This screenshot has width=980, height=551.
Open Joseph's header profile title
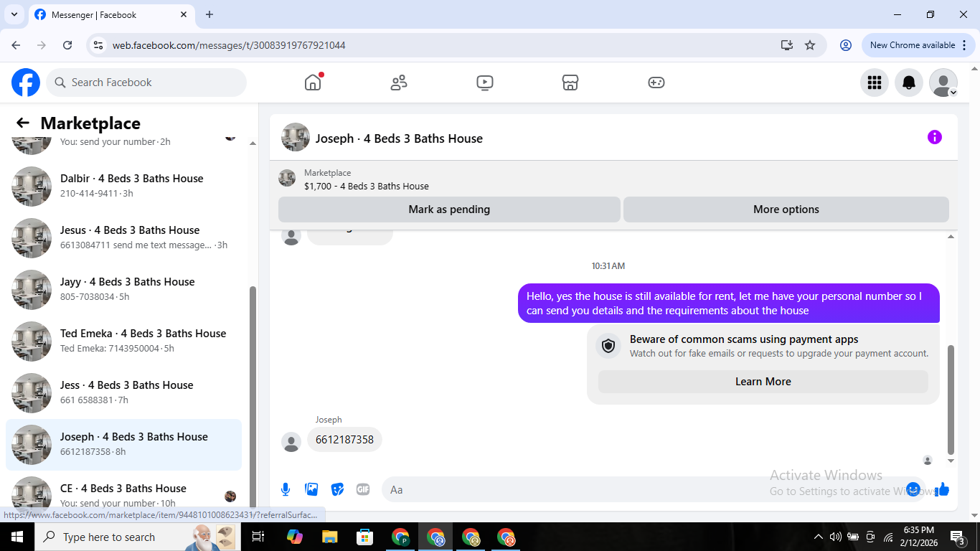399,138
